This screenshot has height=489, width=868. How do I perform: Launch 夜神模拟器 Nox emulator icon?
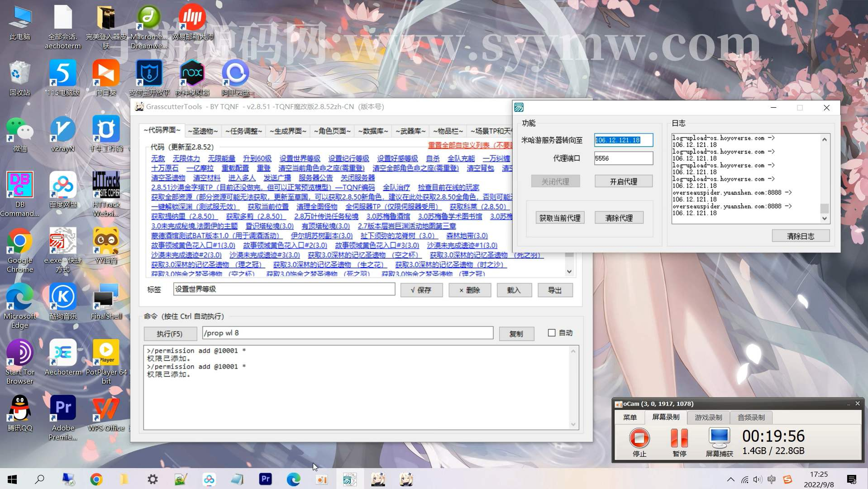[192, 78]
